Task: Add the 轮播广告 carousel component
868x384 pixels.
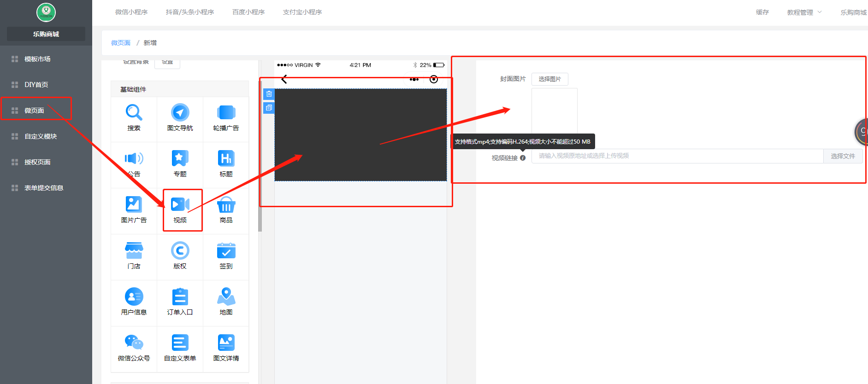Action: point(226,119)
